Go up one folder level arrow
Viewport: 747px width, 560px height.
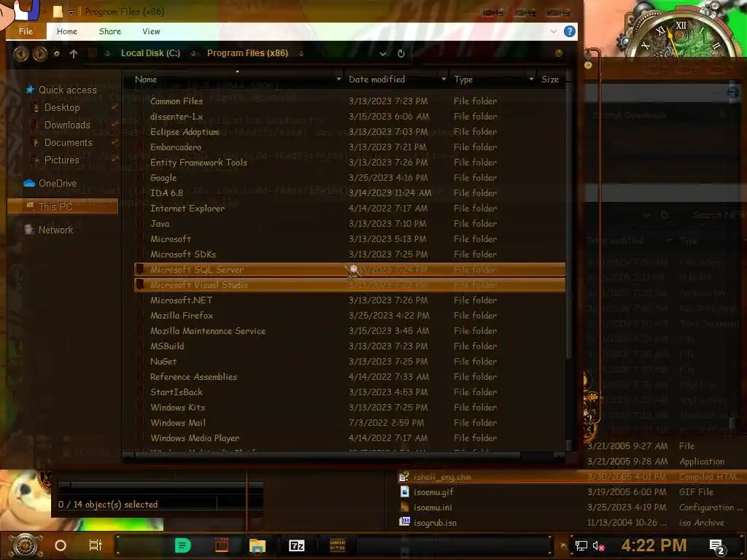tap(74, 54)
